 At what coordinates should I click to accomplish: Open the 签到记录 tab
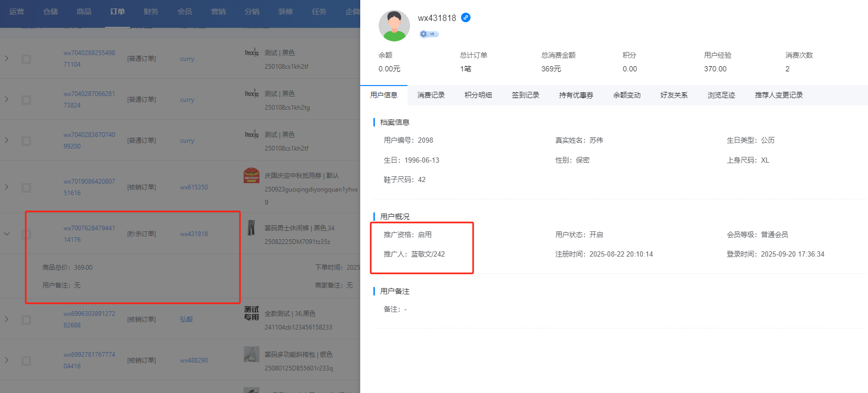(x=526, y=95)
